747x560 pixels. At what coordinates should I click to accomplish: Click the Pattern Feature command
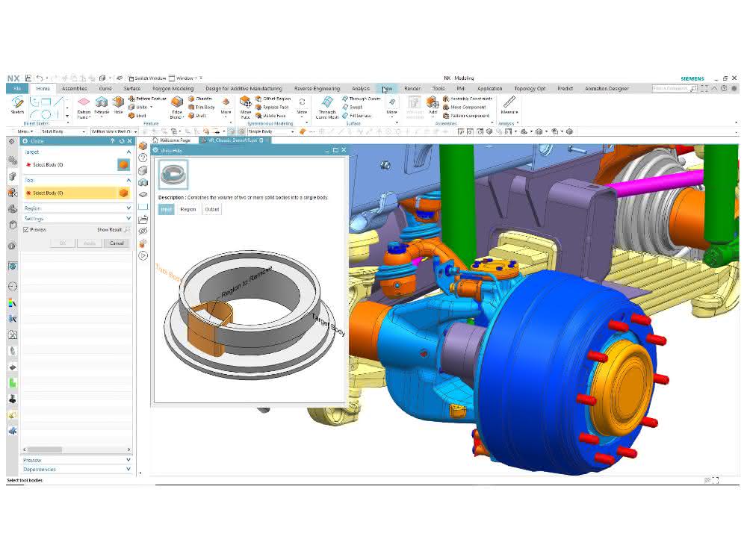[147, 99]
